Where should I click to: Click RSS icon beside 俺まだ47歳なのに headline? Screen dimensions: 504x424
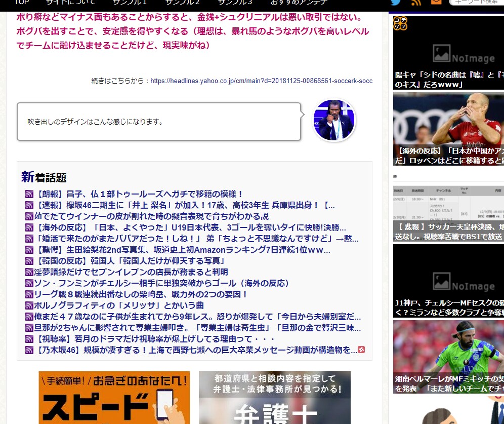29,317
